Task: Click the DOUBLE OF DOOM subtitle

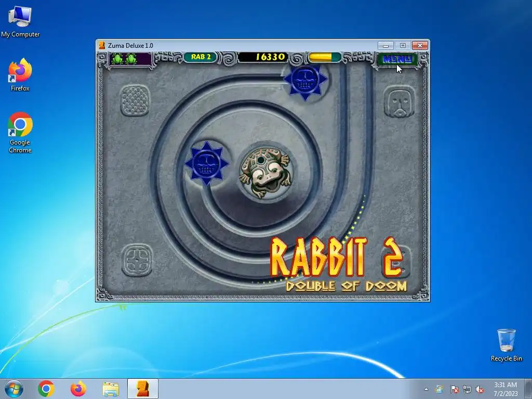Action: pyautogui.click(x=346, y=286)
